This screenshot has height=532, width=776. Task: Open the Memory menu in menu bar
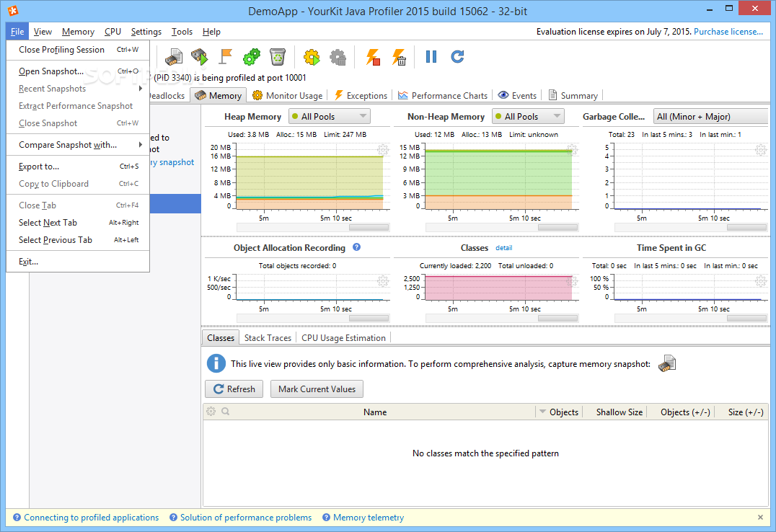coord(78,32)
